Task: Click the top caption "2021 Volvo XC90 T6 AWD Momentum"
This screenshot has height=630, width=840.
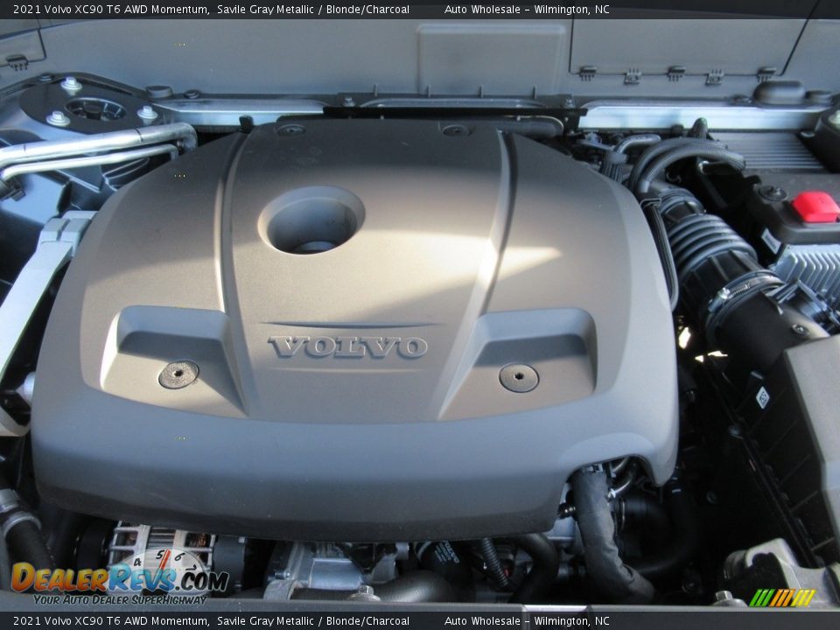Action: point(111,9)
